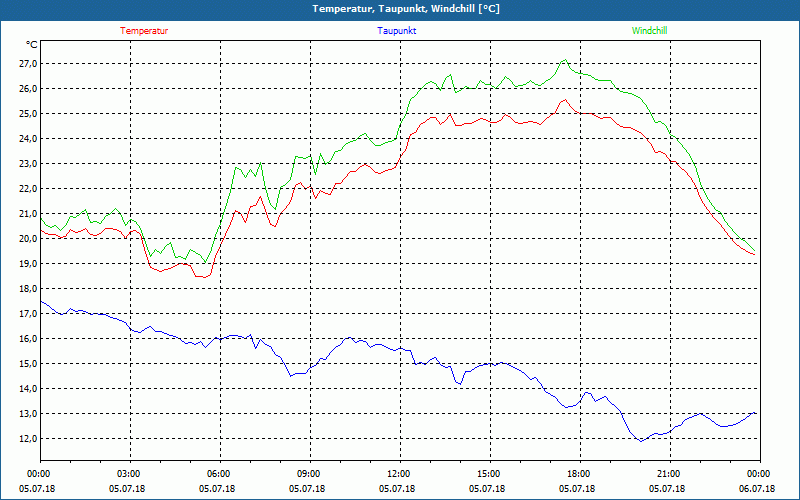
Task: Click the 19,0 y-axis value
Action: pyautogui.click(x=28, y=264)
